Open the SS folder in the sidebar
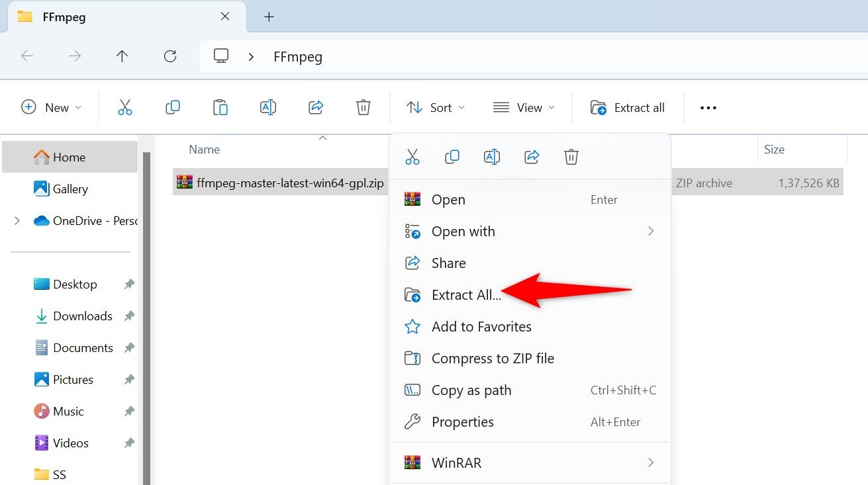The height and width of the screenshot is (485, 868). pyautogui.click(x=70, y=474)
